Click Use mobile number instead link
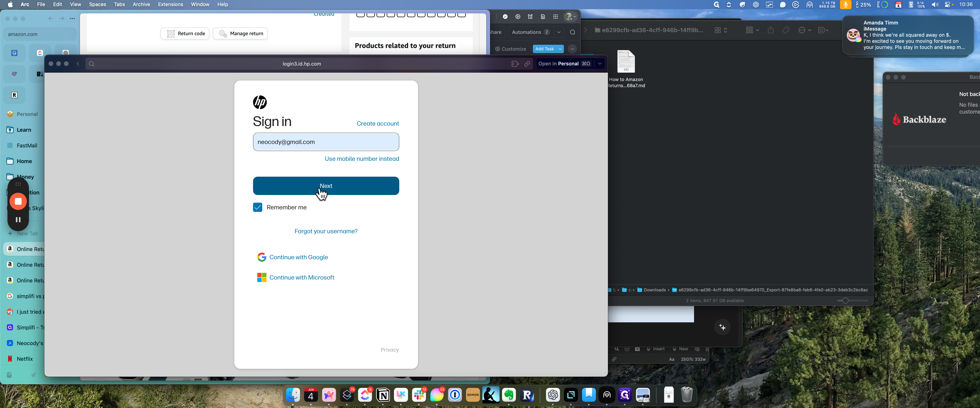Image resolution: width=980 pixels, height=408 pixels. [362, 159]
